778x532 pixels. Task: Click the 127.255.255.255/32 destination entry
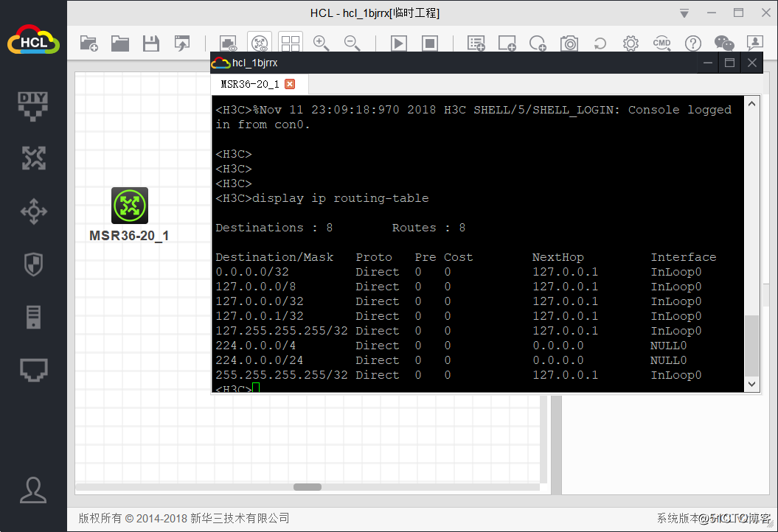281,331
